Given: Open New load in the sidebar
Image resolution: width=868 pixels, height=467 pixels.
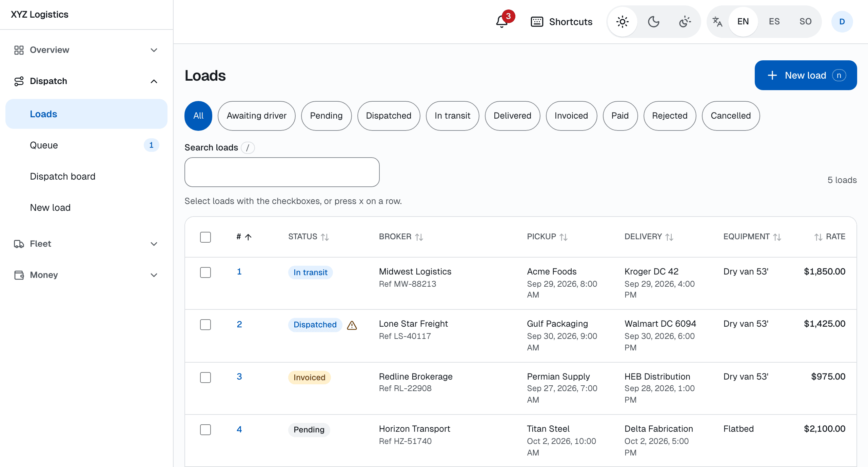Looking at the screenshot, I should [86, 207].
